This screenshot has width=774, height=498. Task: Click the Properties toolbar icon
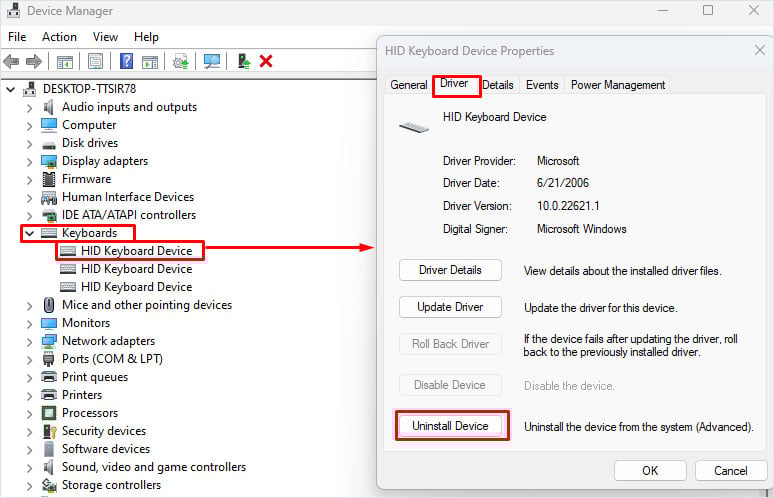(x=95, y=62)
